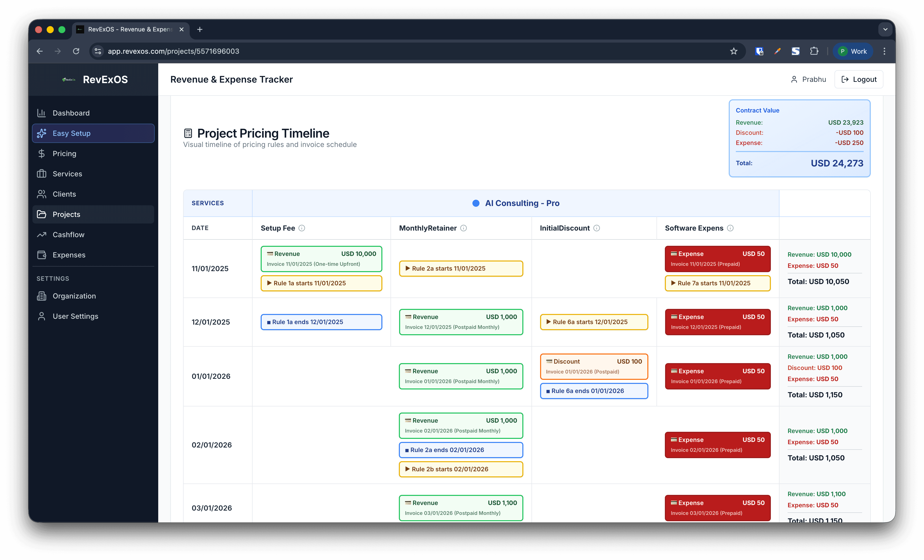Viewport: 924px width, 560px height.
Task: Go to the Cashflow section
Action: [x=68, y=235]
